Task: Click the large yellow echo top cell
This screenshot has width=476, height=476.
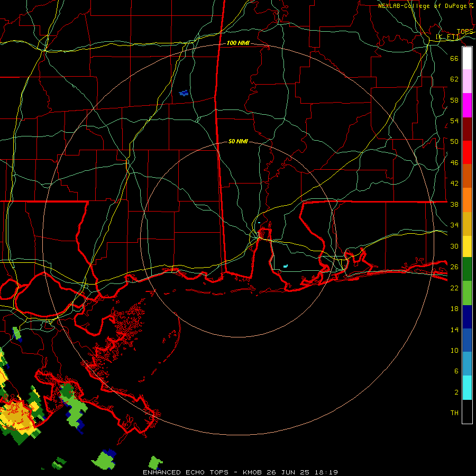Action: pos(17,417)
